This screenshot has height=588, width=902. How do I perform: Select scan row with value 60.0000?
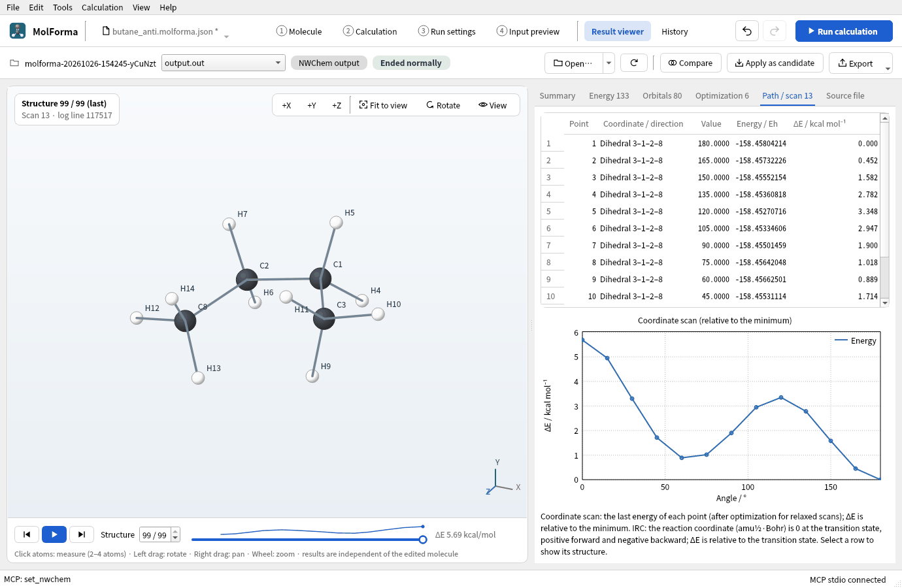[710, 279]
